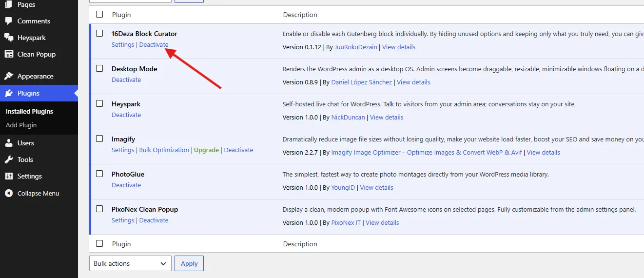
Task: Click the Comments speech bubble icon
Action: (x=8, y=21)
